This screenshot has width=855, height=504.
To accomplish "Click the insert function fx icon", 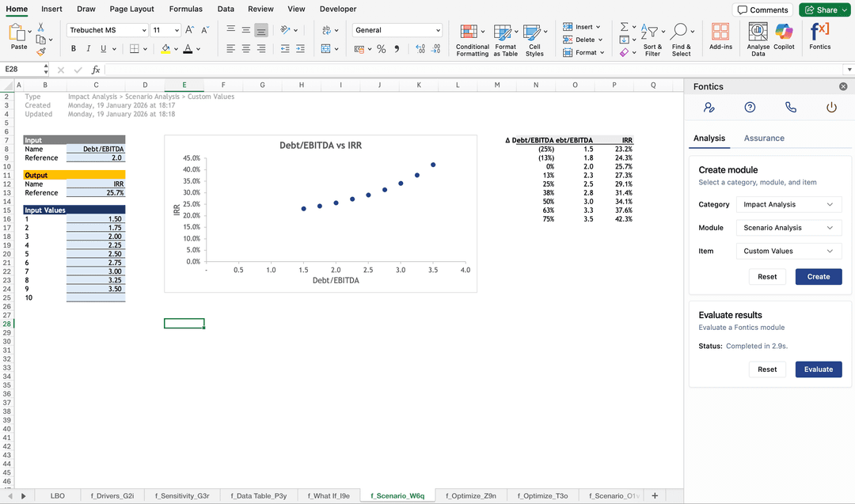I will [96, 70].
